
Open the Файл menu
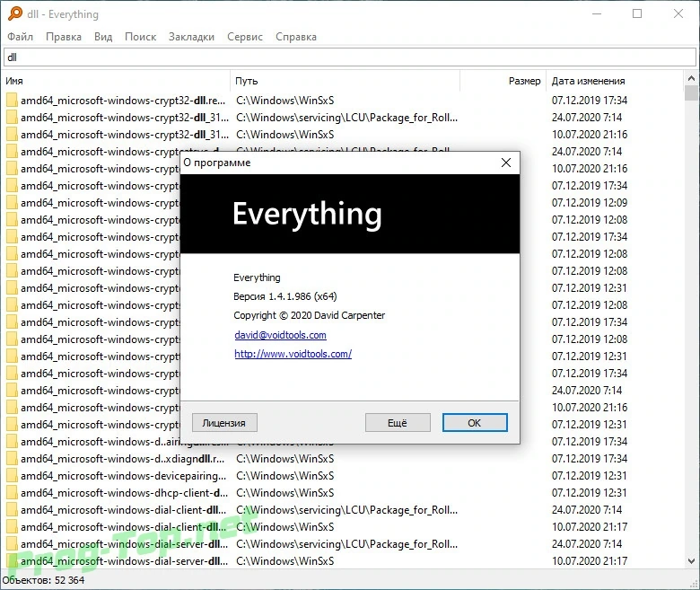20,37
